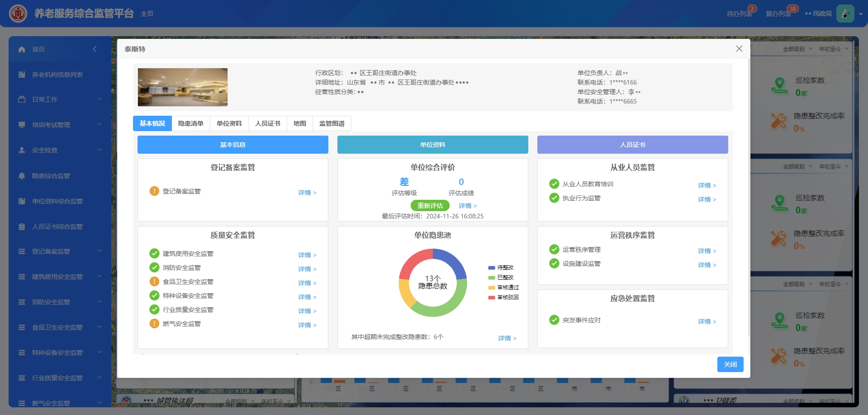Click green check icon for 消防安全监管
Viewport: 868px width, 415px height.
tap(154, 268)
